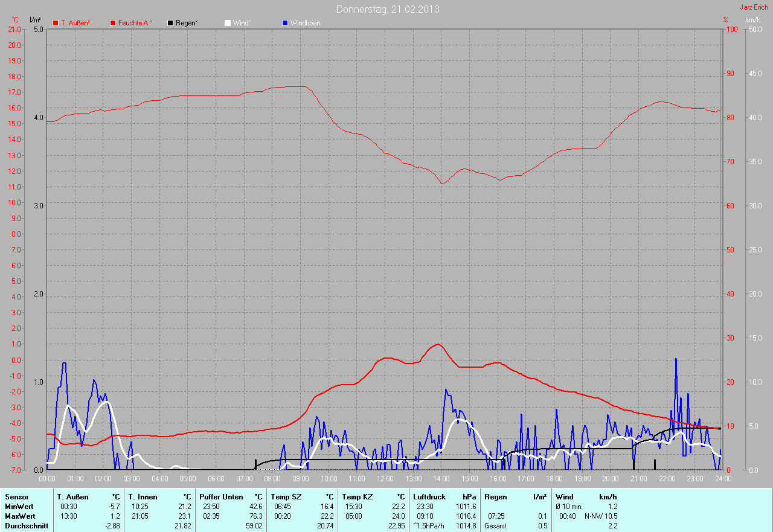Click the '76.3' Puffer Unten maximum value
Viewport: 773px width, 532px height.
tap(256, 516)
